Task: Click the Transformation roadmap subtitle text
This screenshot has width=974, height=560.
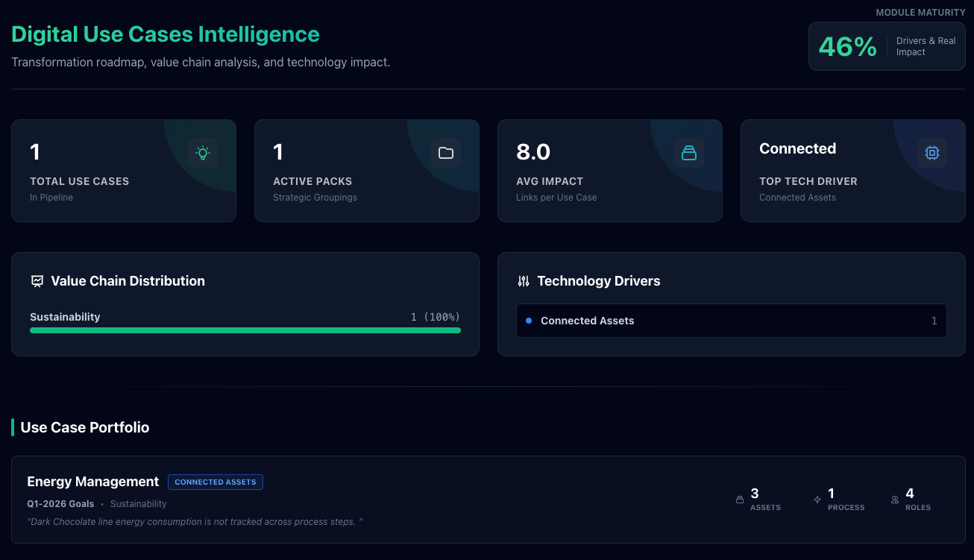Action: (x=201, y=62)
